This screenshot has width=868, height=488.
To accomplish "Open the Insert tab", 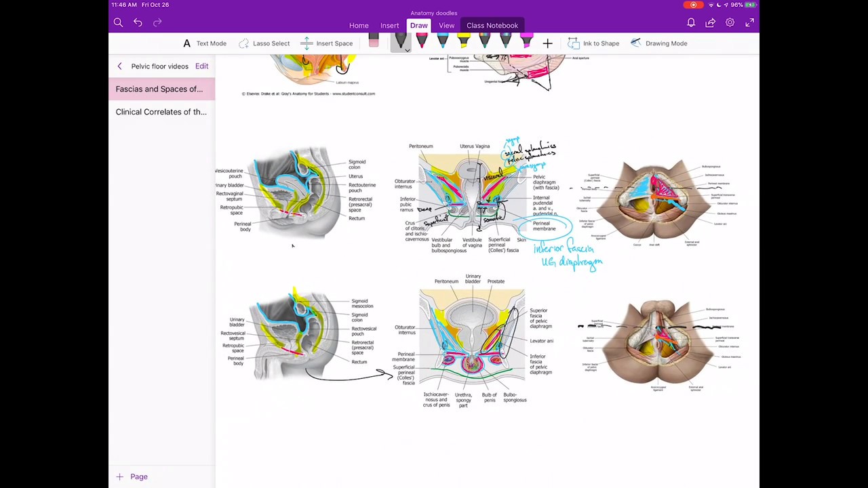I will pyautogui.click(x=390, y=26).
